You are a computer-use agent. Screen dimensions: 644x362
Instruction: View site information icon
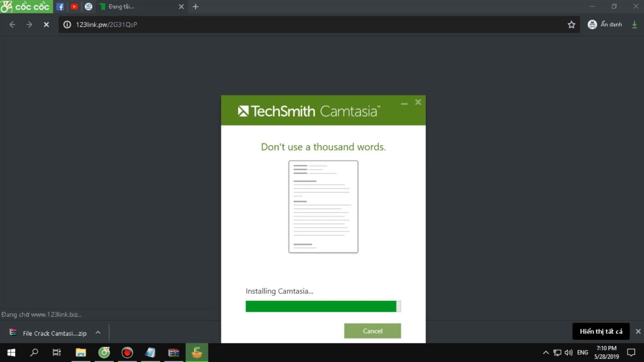pos(67,25)
